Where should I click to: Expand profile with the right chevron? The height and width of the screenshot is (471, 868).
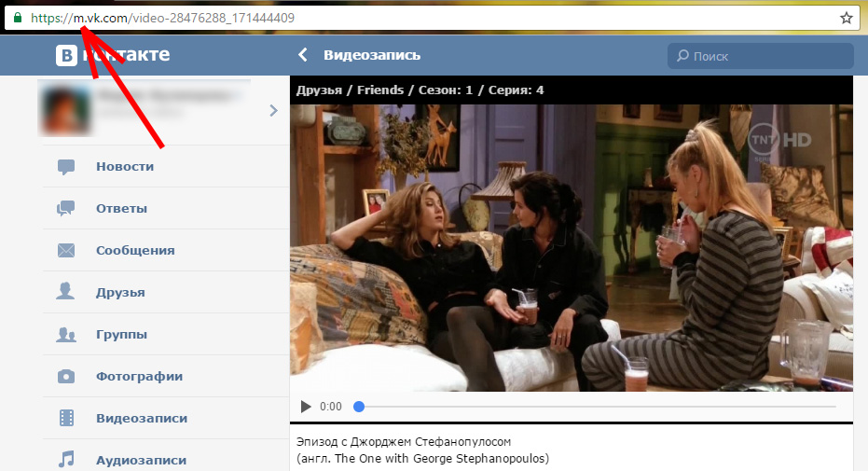(x=273, y=111)
